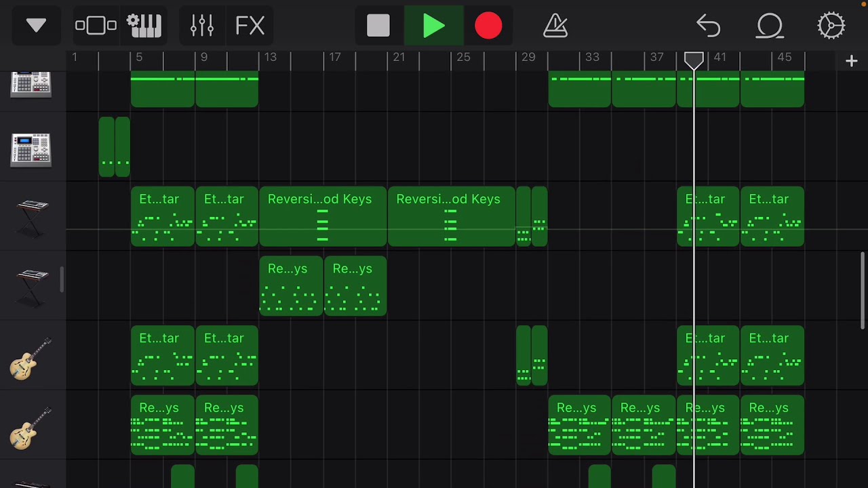Screen dimensions: 868x488
Task: Open the navigation menu triangle
Action: tap(36, 25)
